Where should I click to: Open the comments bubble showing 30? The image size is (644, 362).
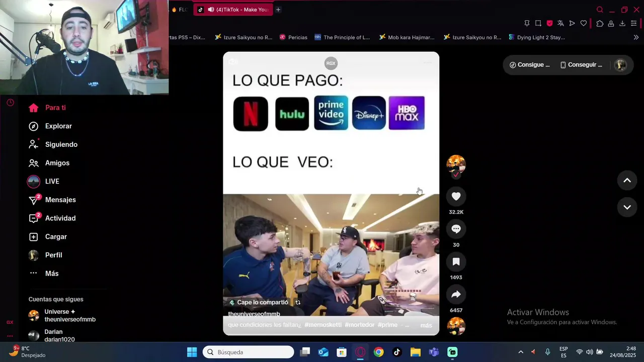456,229
